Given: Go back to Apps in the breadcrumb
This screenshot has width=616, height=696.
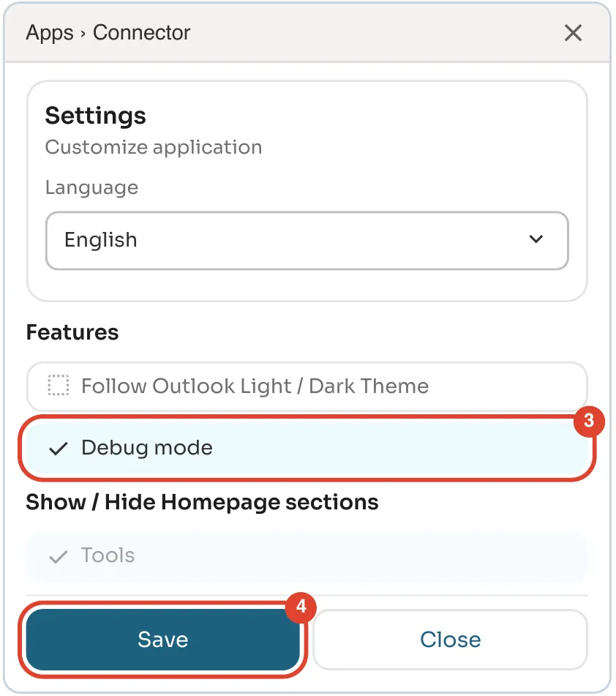Looking at the screenshot, I should pyautogui.click(x=50, y=33).
